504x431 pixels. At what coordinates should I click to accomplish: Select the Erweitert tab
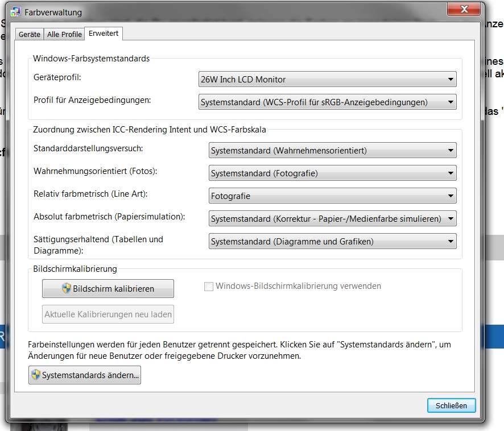point(104,34)
